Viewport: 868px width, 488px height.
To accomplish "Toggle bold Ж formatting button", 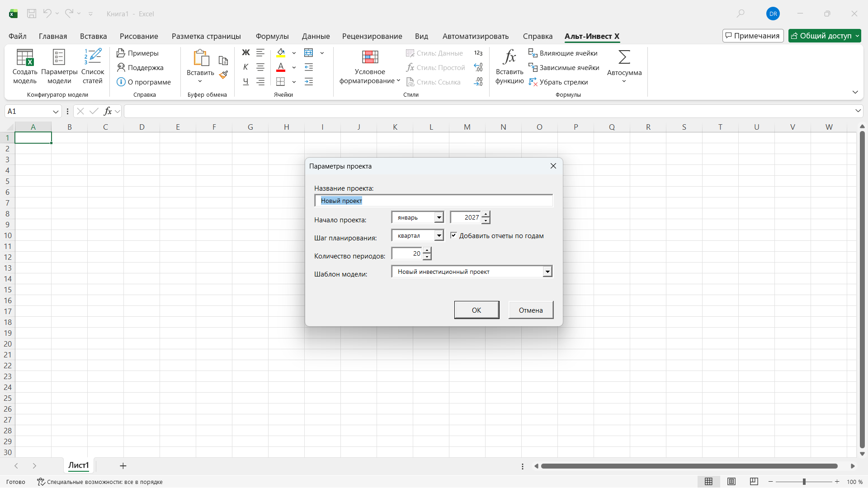I will pyautogui.click(x=245, y=53).
